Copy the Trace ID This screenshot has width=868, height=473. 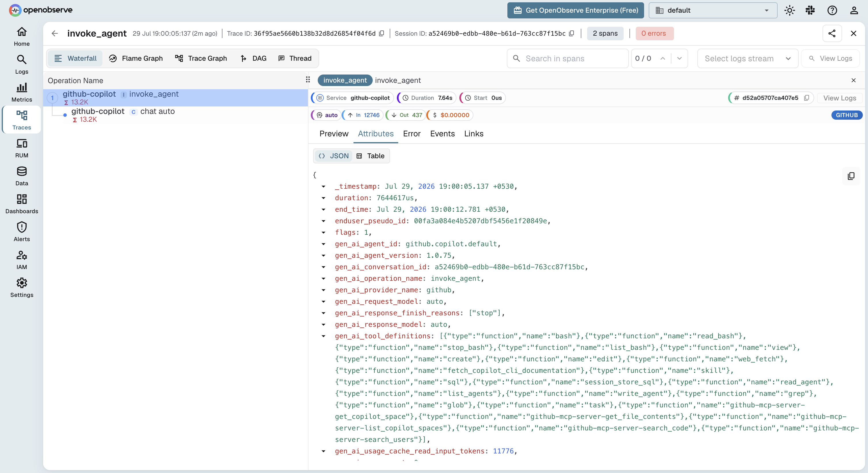[381, 33]
